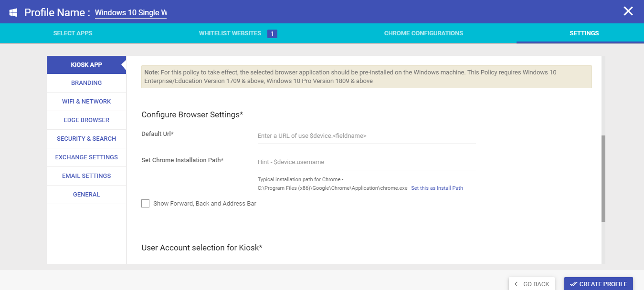
Task: Click the checkmark icon on Create Profile
Action: [573, 284]
